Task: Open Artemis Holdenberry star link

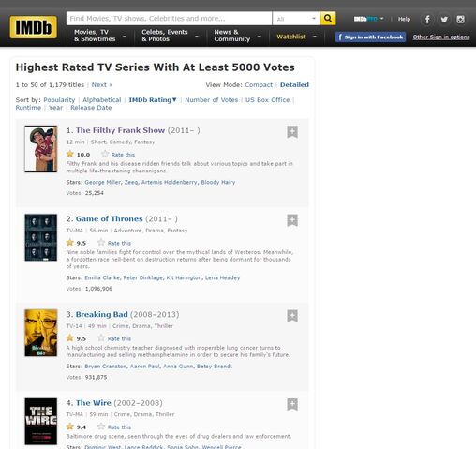Action: [170, 182]
